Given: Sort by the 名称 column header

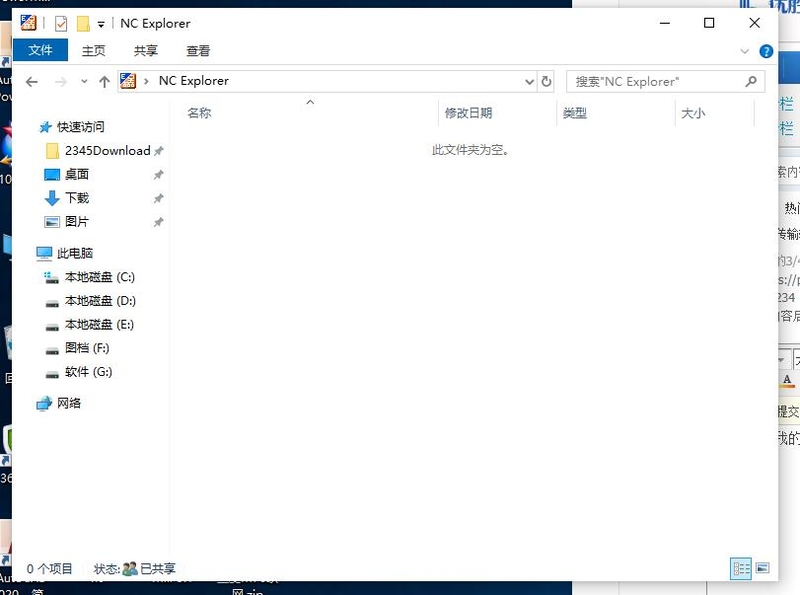Looking at the screenshot, I should [x=199, y=113].
